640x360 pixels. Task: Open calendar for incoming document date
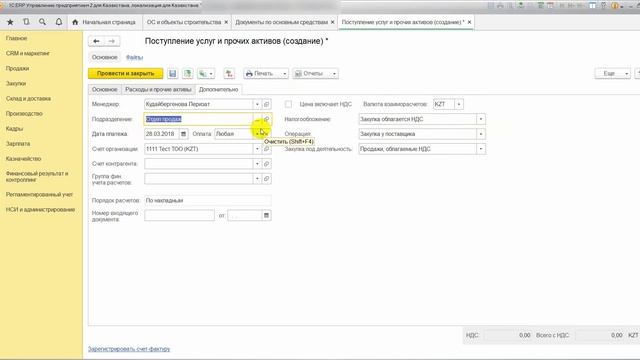coord(266,216)
